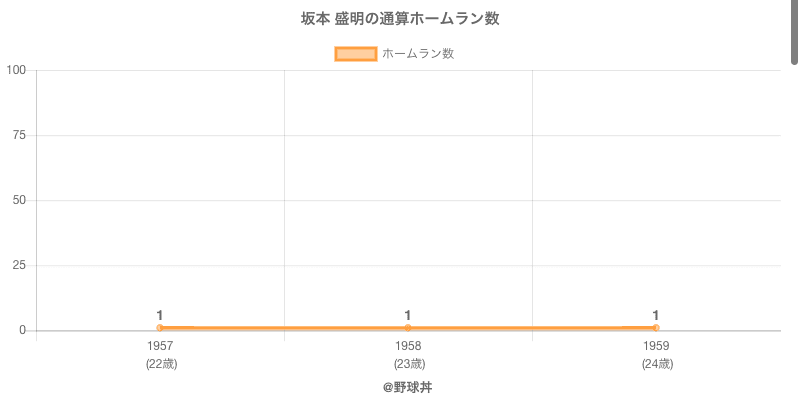
Task: Click the 1958 data point marker
Action: click(x=408, y=328)
